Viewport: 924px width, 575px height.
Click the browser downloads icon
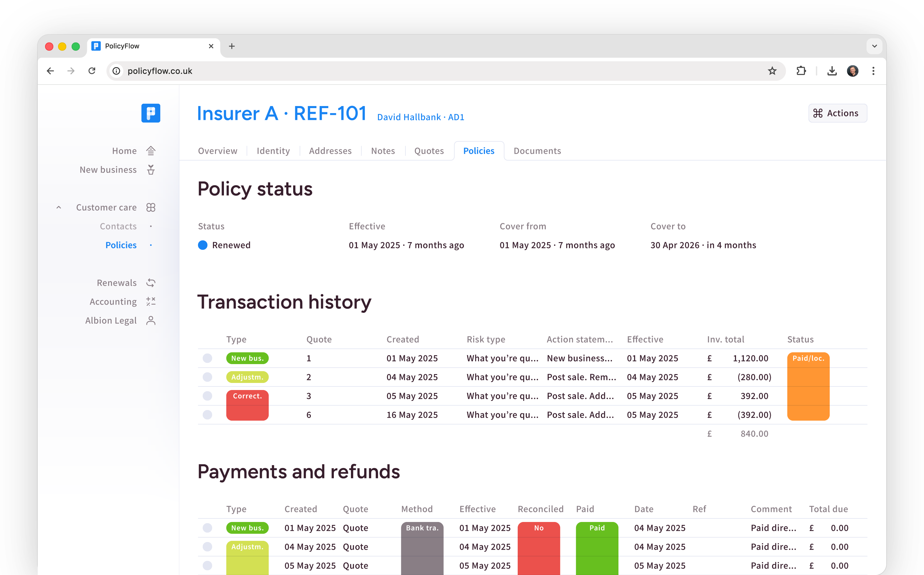click(832, 71)
